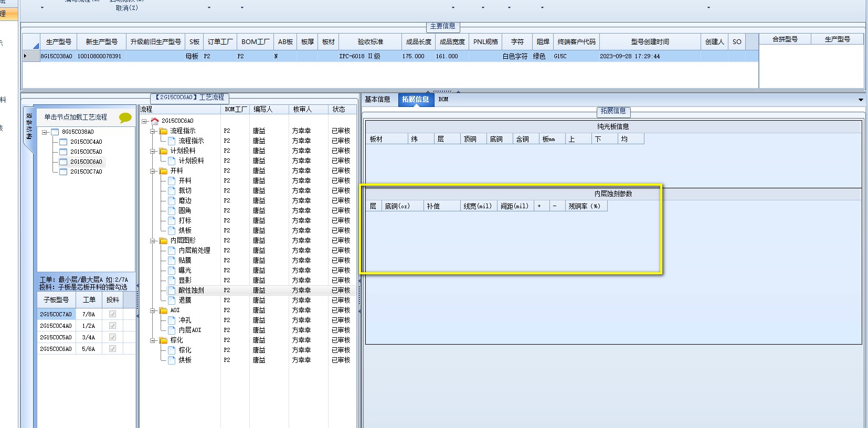The width and height of the screenshot is (868, 428).
Task: Sort by 新生产型号 column header
Action: point(102,41)
